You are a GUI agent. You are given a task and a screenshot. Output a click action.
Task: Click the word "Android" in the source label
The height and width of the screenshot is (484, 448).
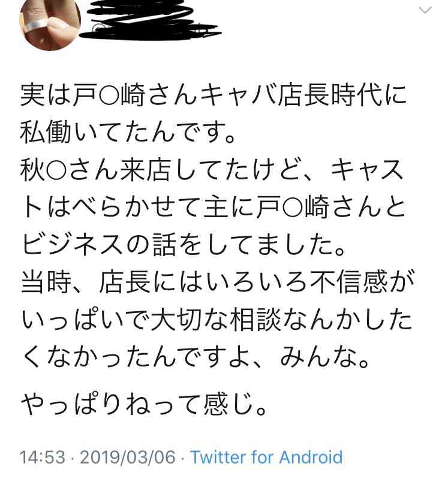pos(311,457)
